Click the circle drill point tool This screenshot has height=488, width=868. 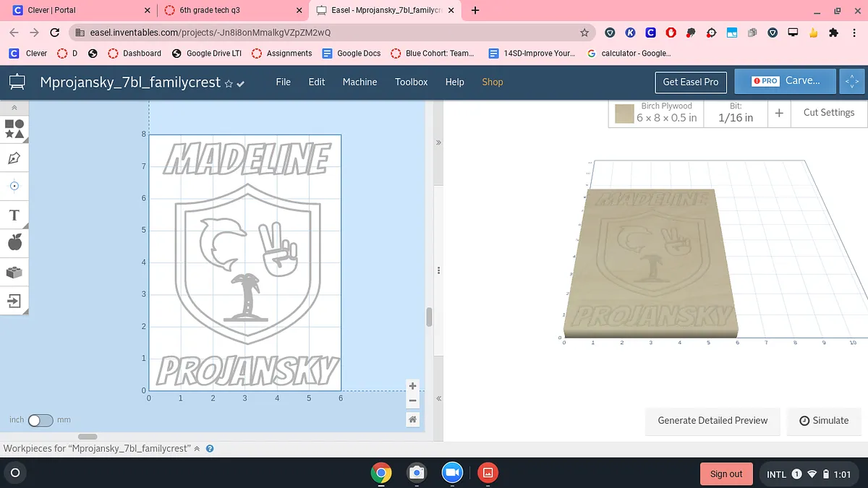(14, 186)
